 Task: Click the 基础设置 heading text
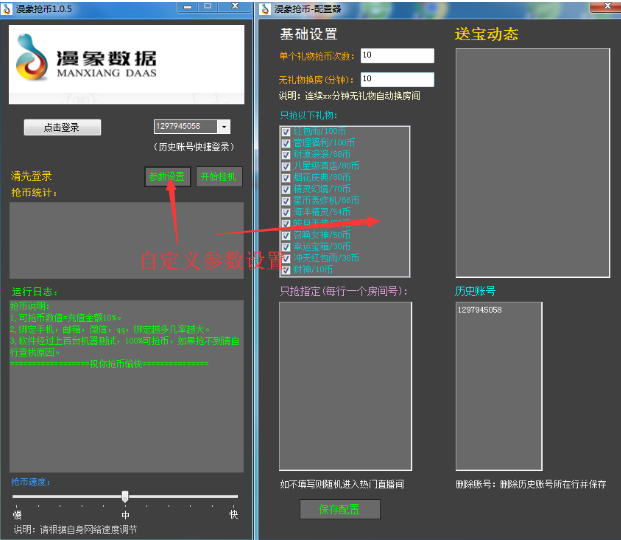pos(309,34)
